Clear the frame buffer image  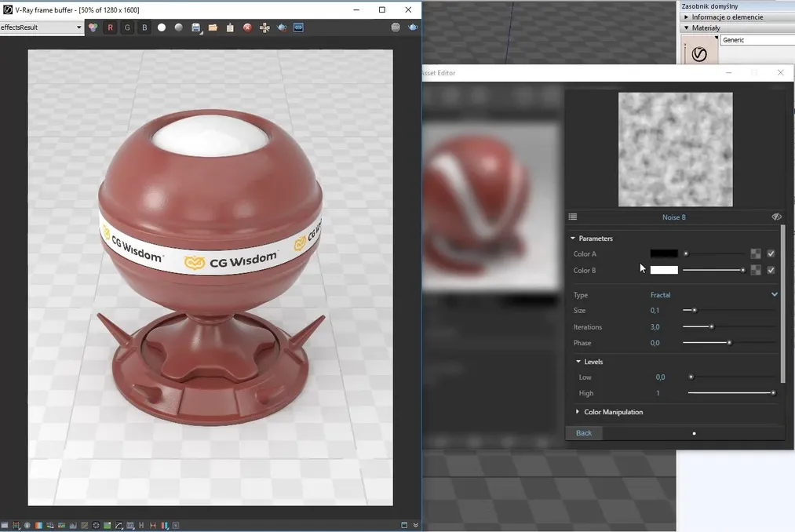tap(246, 27)
